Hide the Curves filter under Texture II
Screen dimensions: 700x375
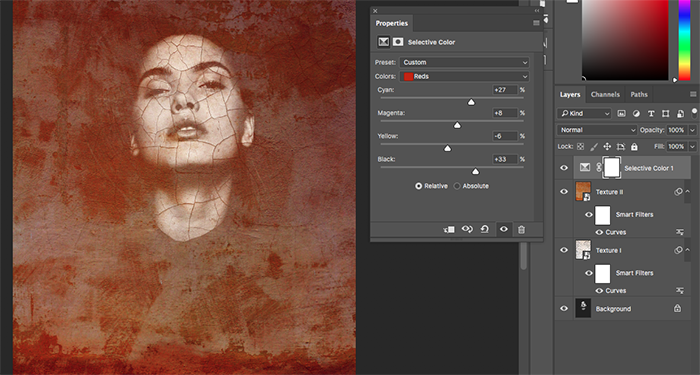coord(600,232)
